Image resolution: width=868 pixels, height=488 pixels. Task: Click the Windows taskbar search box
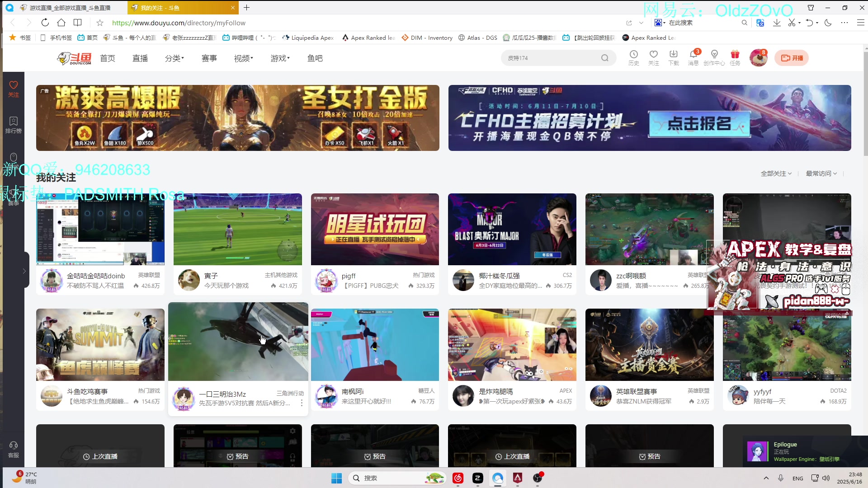click(397, 478)
